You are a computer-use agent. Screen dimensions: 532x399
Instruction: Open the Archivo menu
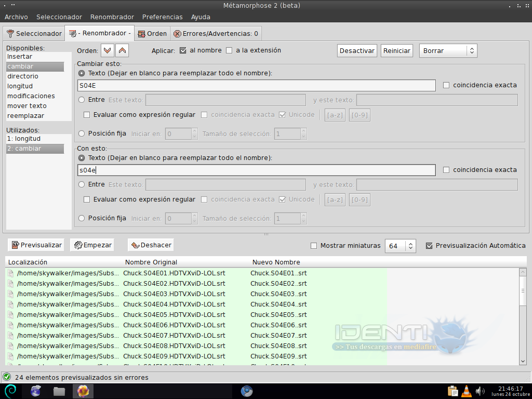tap(16, 17)
